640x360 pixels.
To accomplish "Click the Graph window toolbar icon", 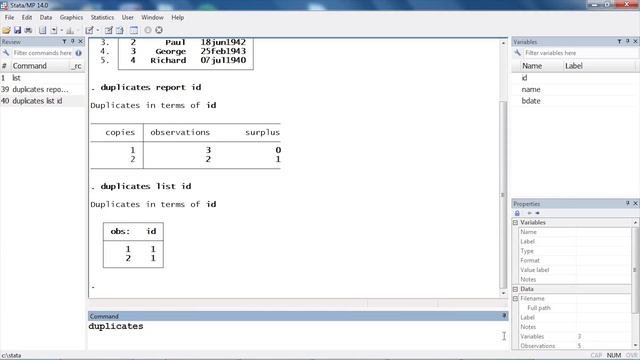I will [70, 30].
